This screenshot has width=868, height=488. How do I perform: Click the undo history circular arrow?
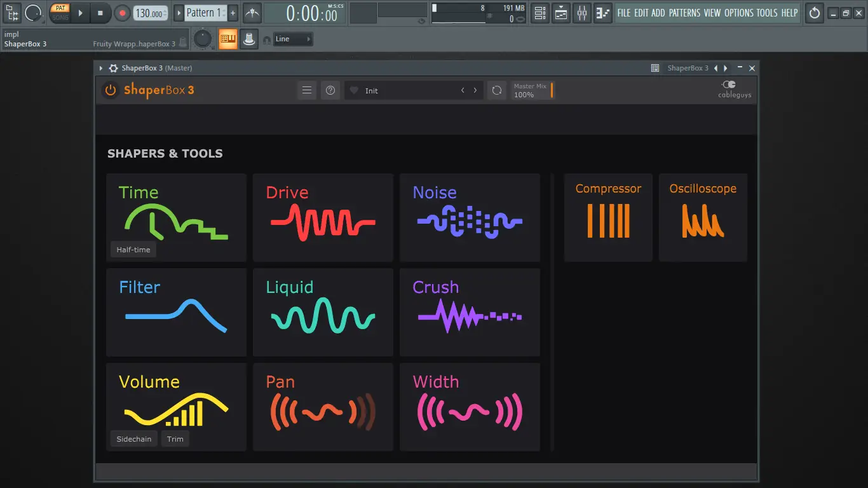coord(815,13)
